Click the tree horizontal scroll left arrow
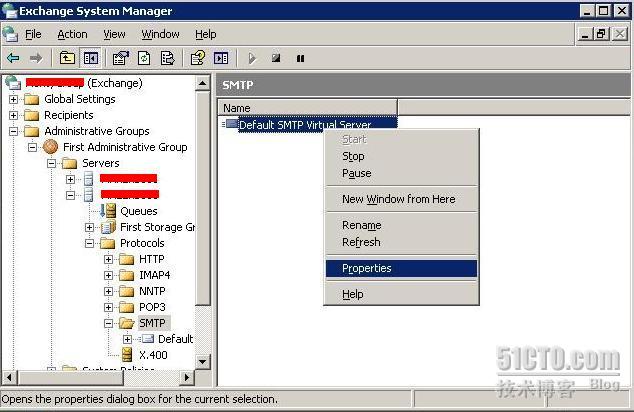The height and width of the screenshot is (412, 634). pyautogui.click(x=9, y=378)
